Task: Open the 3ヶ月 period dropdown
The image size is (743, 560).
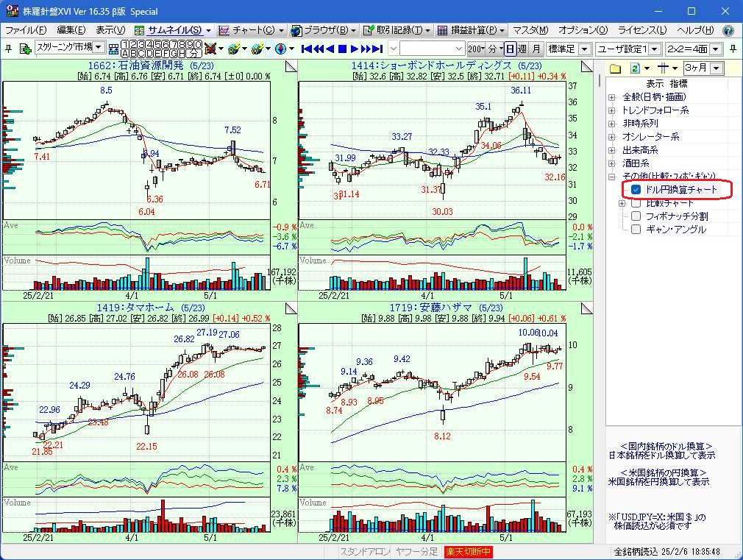Action: pyautogui.click(x=717, y=68)
